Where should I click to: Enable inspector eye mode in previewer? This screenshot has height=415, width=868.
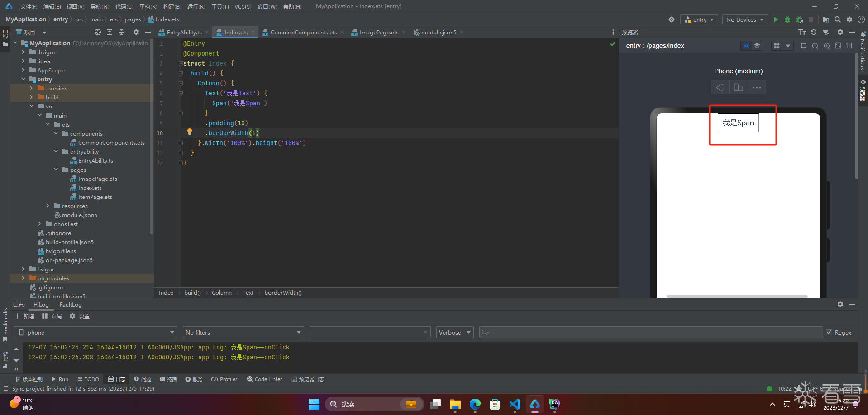(746, 46)
